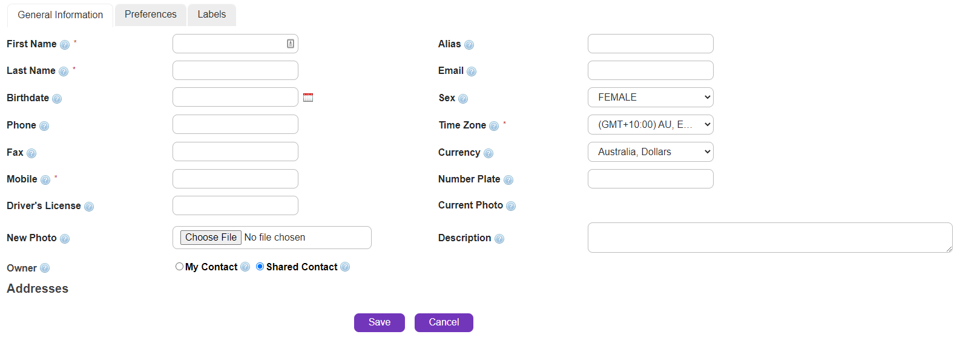Click help icon next to Driver's License
The height and width of the screenshot is (340, 980).
[x=89, y=207]
